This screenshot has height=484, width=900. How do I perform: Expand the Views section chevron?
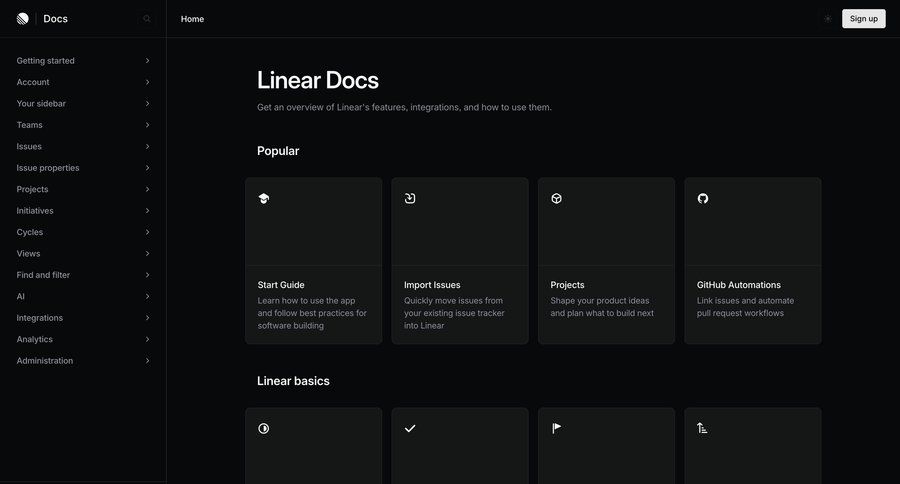[x=148, y=254]
